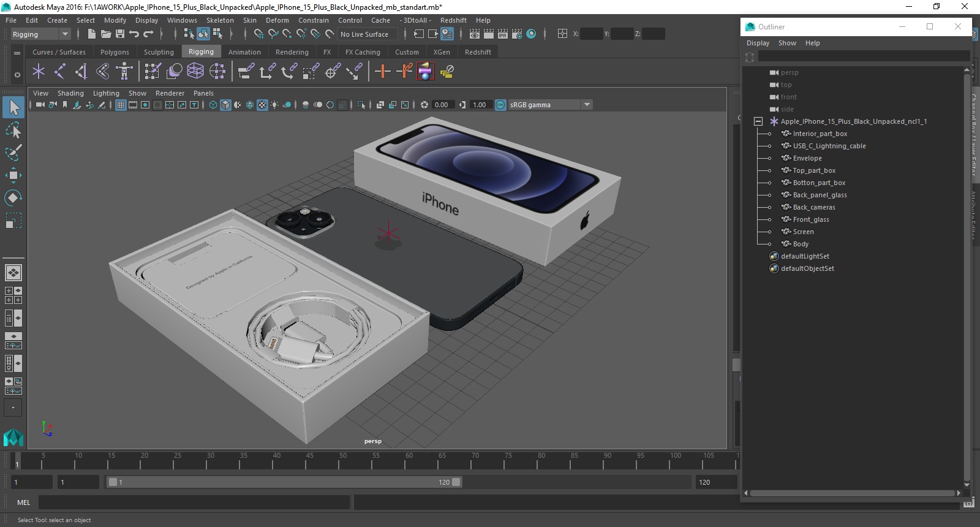
Task: Select the Lasso tool in toolbox
Action: coord(13,130)
